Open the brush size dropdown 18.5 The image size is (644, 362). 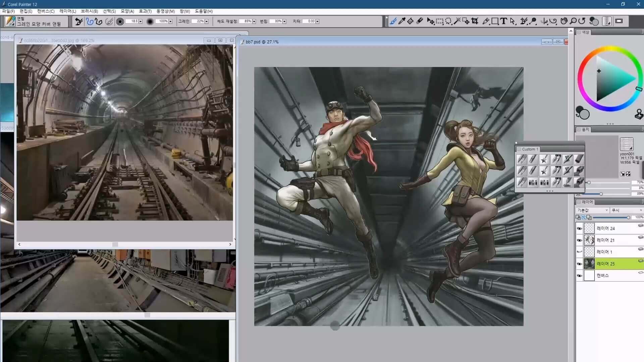click(141, 21)
